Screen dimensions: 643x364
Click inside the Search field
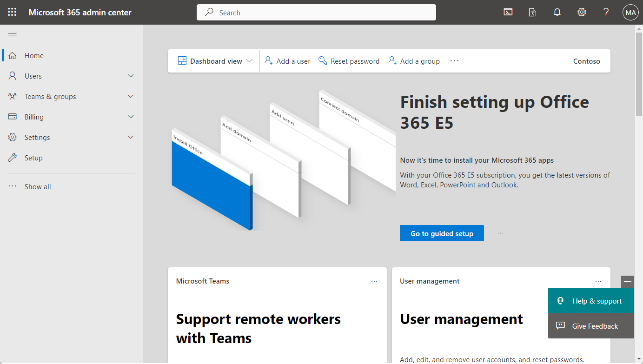point(316,12)
